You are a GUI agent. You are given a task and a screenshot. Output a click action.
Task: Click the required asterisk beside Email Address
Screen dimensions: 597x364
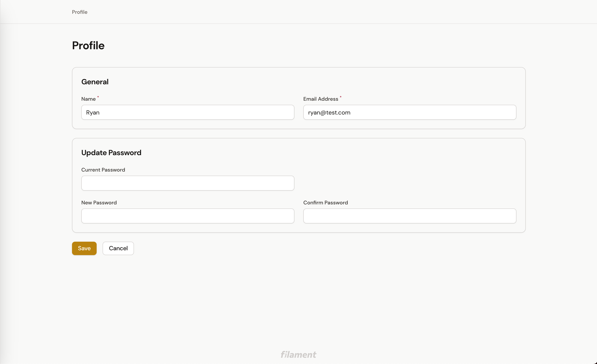[x=340, y=97]
